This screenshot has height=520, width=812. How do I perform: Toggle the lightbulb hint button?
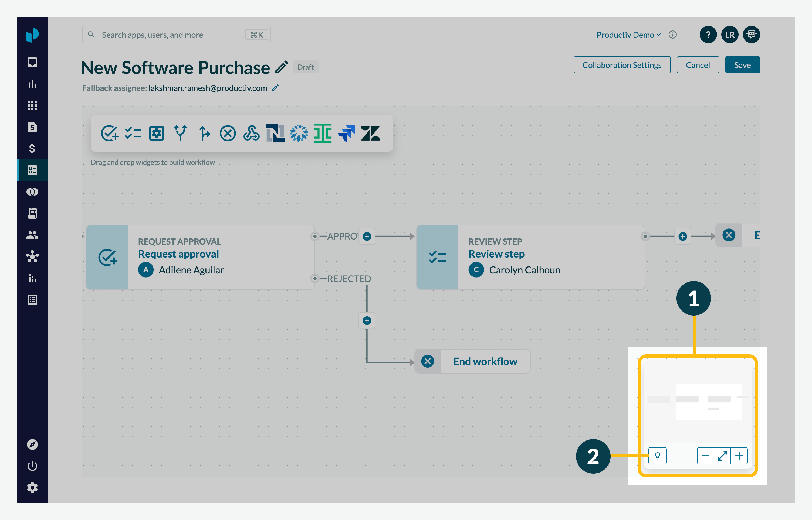point(657,456)
